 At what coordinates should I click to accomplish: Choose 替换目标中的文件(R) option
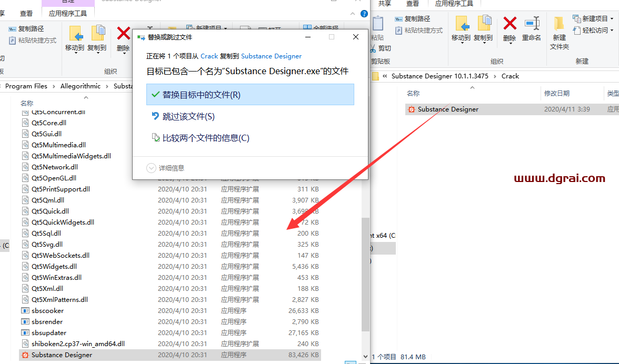[251, 95]
